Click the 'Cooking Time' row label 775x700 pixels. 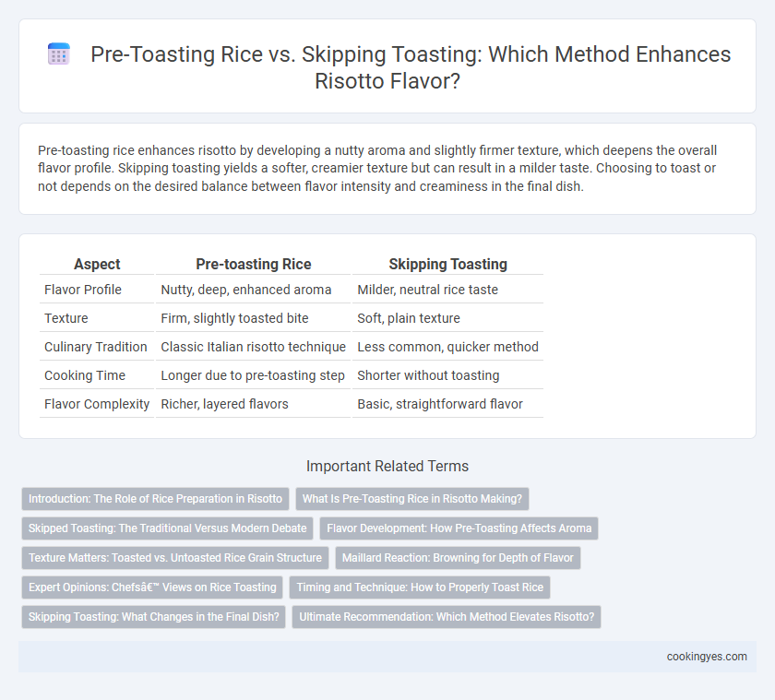pos(85,375)
